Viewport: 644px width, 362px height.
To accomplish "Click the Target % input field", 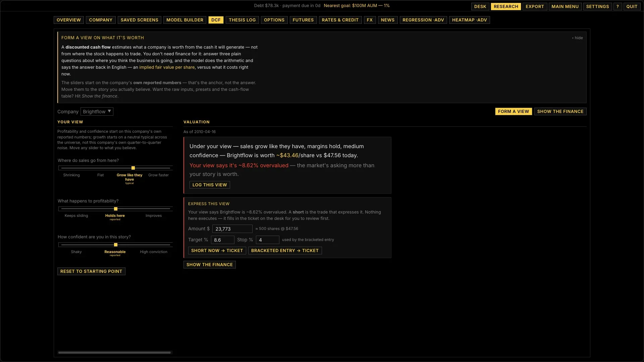I will 223,240.
